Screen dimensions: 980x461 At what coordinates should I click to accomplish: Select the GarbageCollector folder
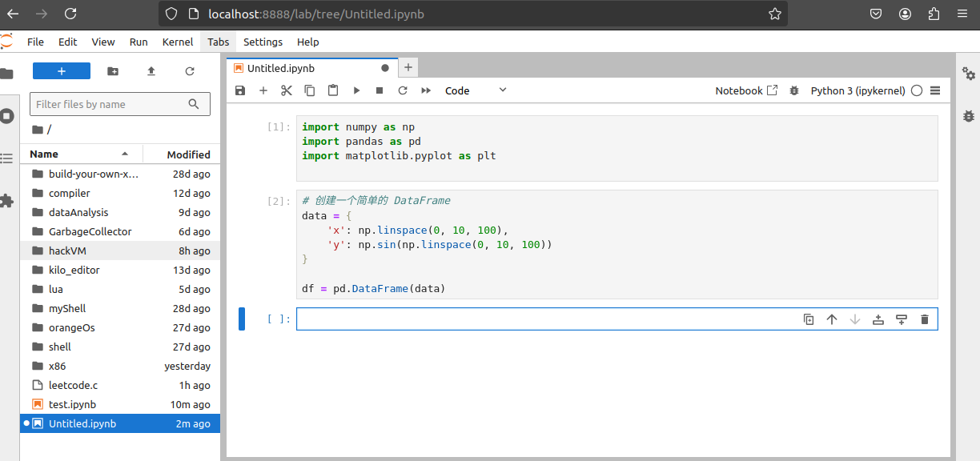[120, 231]
